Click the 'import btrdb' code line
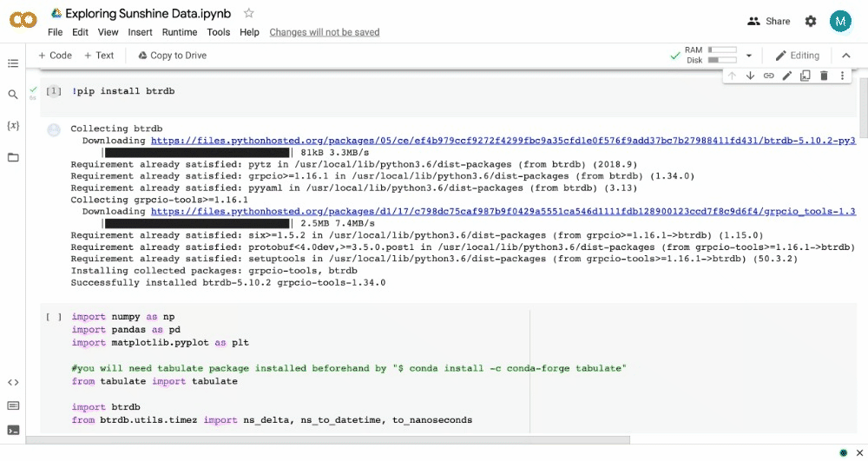This screenshot has width=868, height=461. point(106,407)
